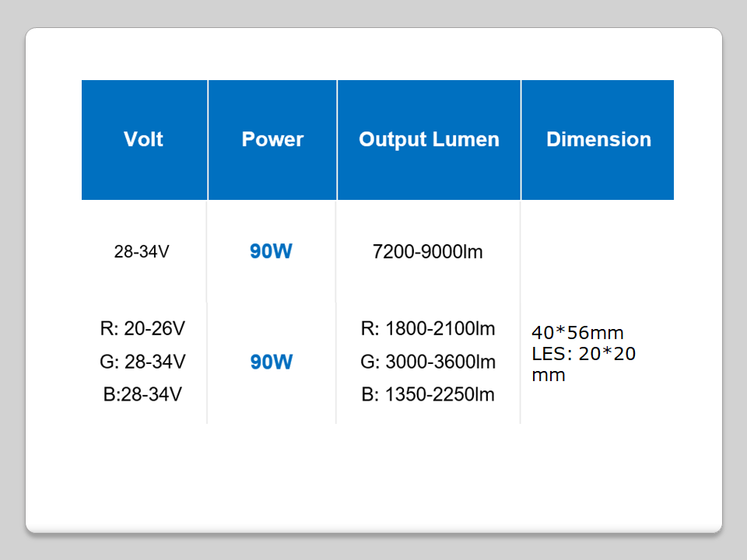The image size is (747, 560).
Task: Select the R: 1800-2100lm lumen text
Action: point(428,328)
